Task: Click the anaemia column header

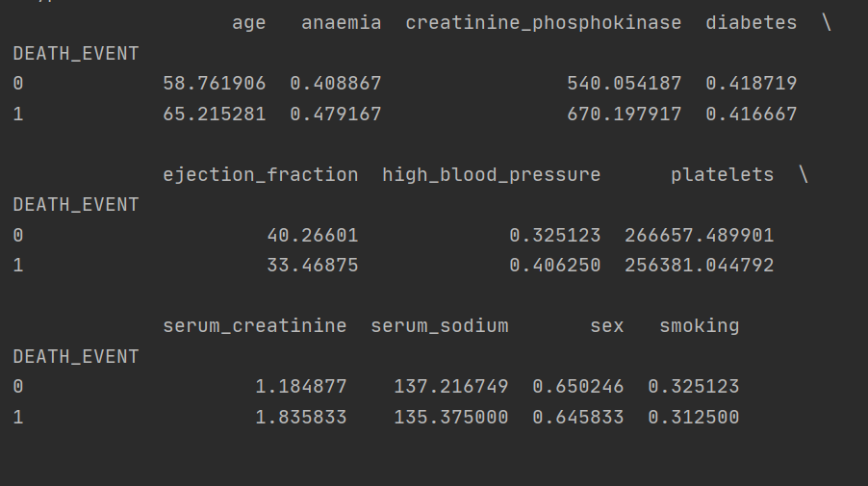Action: [341, 23]
